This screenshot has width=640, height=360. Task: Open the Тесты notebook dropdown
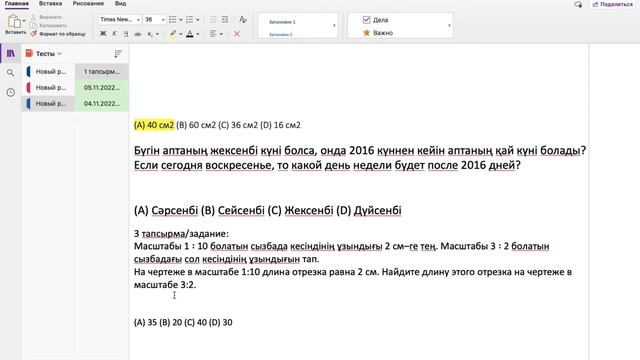pyautogui.click(x=48, y=53)
